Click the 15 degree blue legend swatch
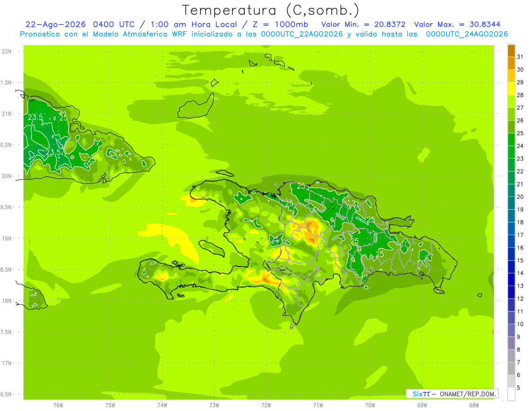The image size is (532, 411). tap(511, 254)
